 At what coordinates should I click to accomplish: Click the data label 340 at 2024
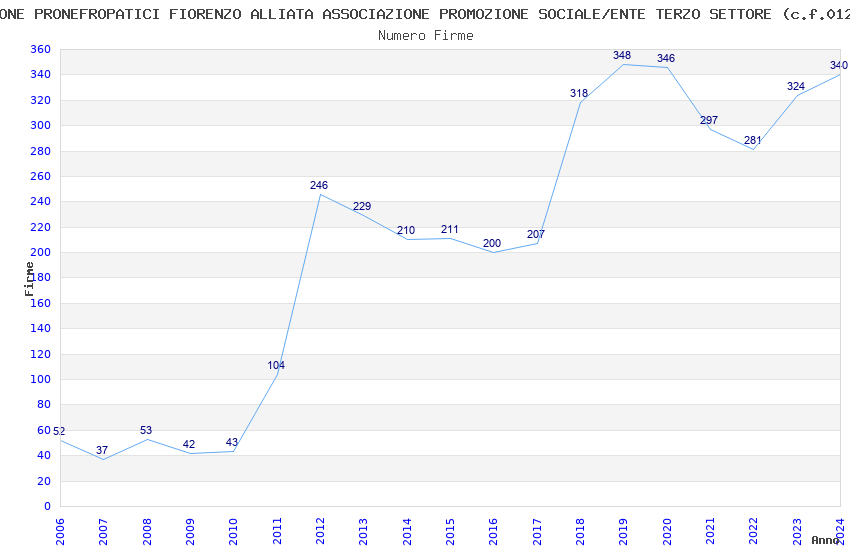coord(839,66)
